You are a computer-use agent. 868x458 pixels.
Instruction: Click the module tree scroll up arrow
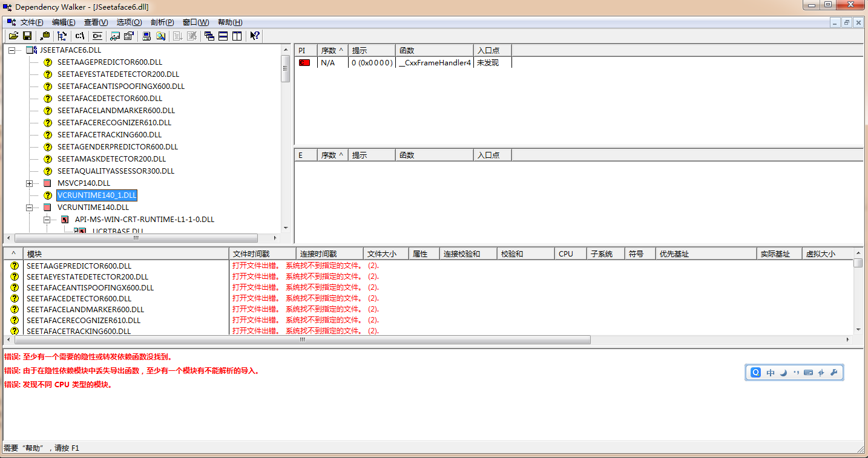click(286, 50)
